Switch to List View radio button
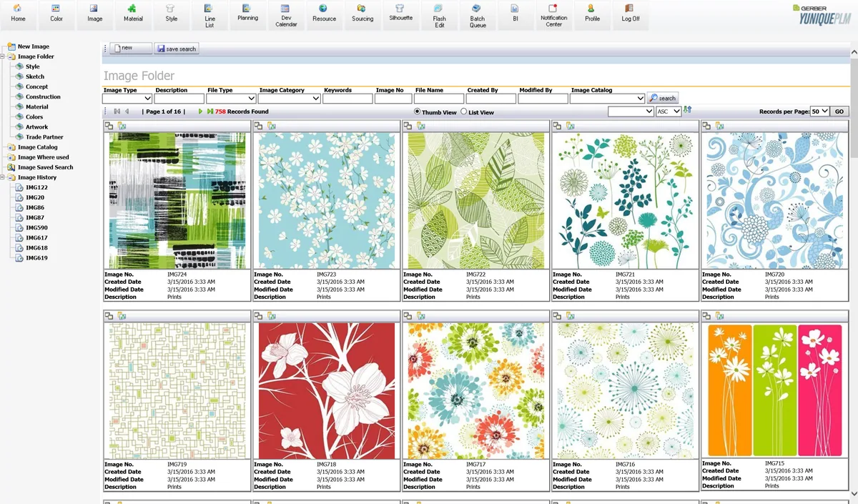The height and width of the screenshot is (504, 858). coord(464,112)
